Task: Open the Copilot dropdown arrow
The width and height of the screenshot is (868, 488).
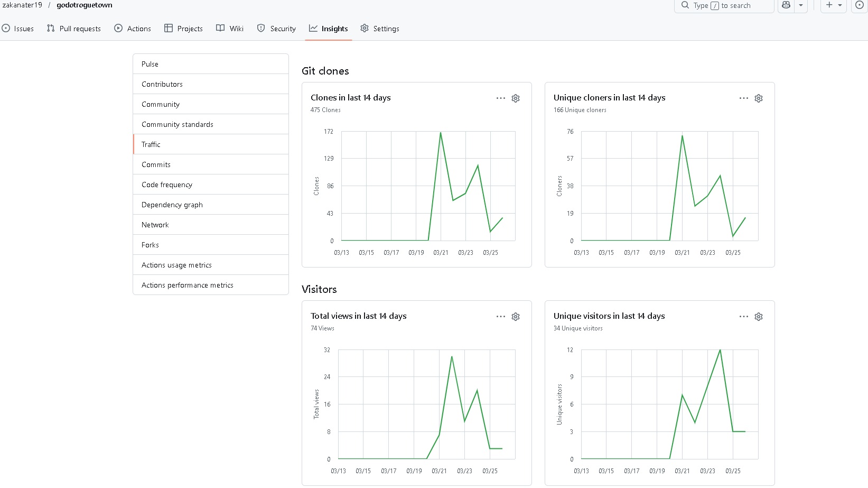Action: click(801, 5)
